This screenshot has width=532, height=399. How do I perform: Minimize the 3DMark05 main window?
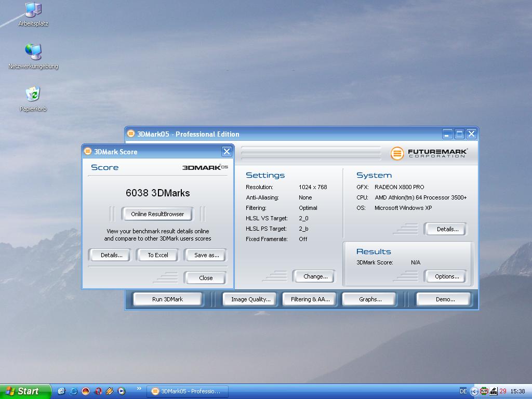click(447, 134)
